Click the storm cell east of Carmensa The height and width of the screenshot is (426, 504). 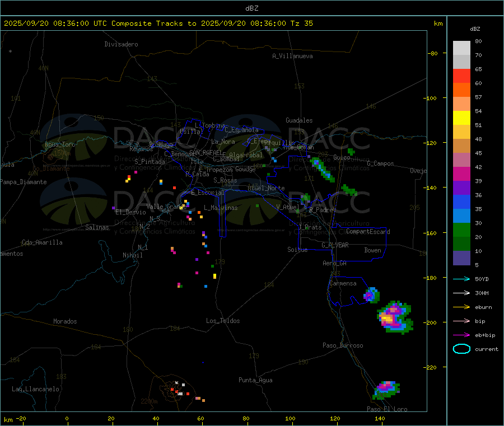tap(372, 295)
